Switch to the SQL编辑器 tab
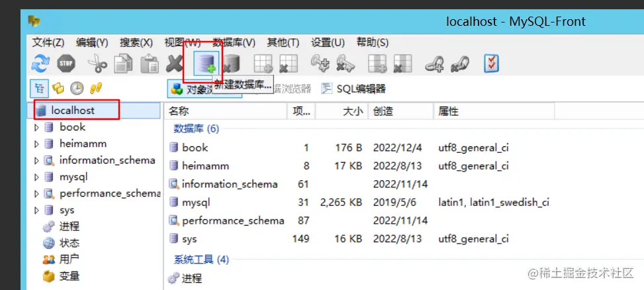The height and width of the screenshot is (290, 644). coord(353,89)
